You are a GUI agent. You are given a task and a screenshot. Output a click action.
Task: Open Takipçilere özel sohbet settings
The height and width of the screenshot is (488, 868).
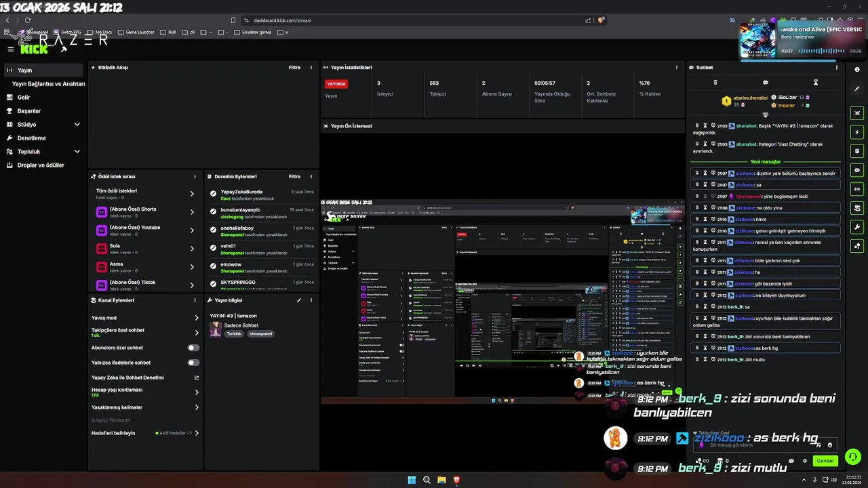tap(145, 333)
